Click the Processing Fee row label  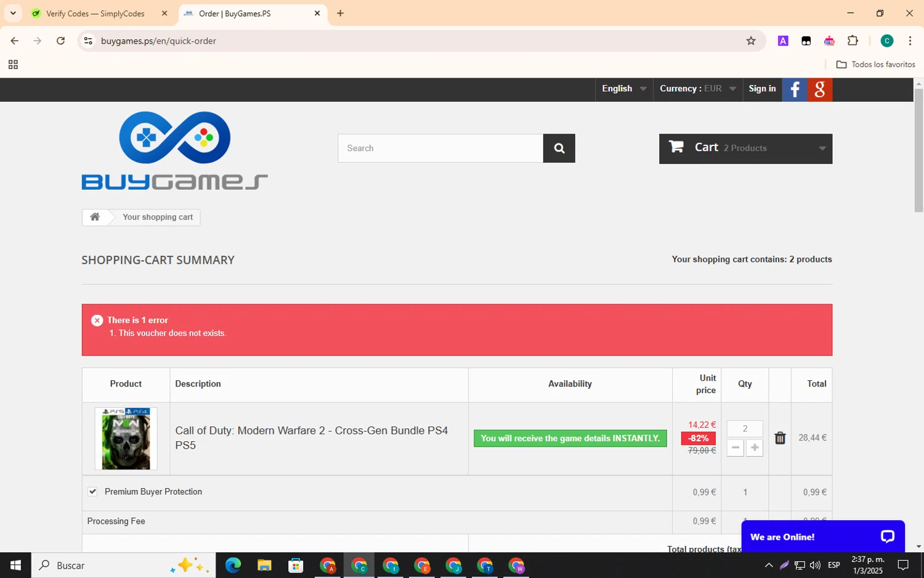tap(116, 521)
